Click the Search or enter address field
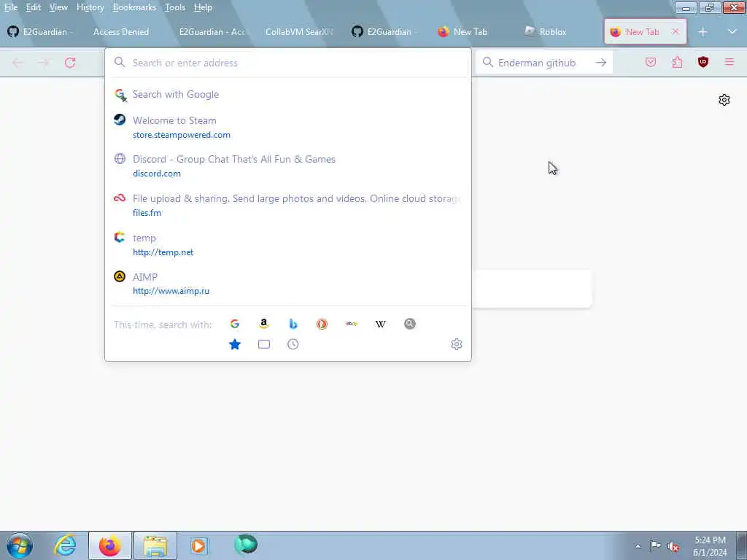This screenshot has height=560, width=747. (287, 63)
